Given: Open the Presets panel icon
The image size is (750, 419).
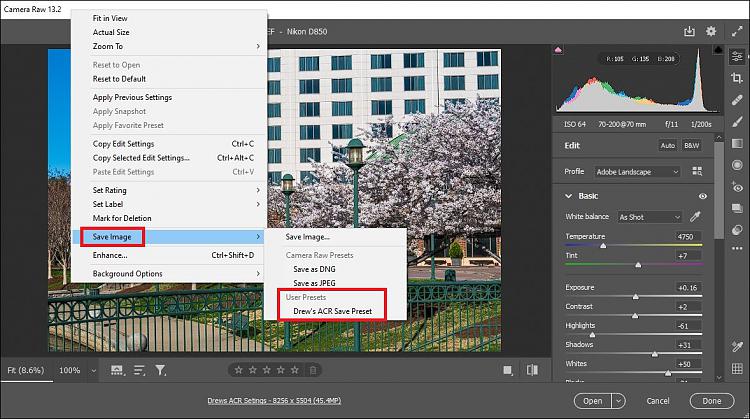Looking at the screenshot, I should 737,230.
